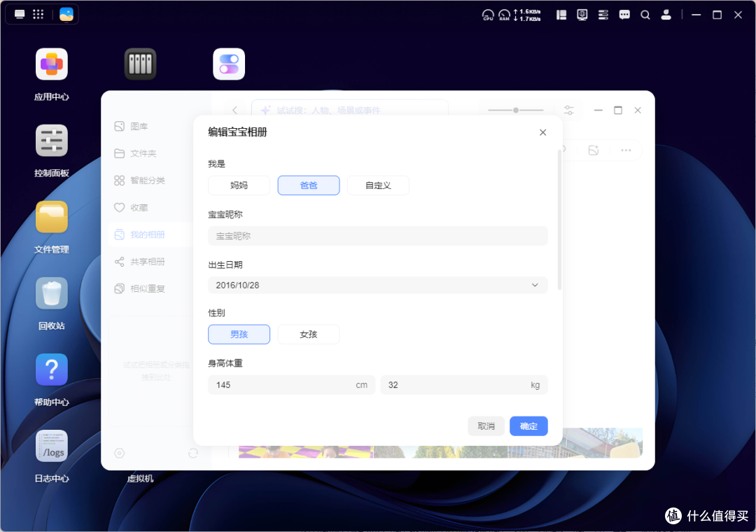Screen dimensions: 756x532
Task: Click the dialog vertical scrollbar
Action: (x=559, y=220)
